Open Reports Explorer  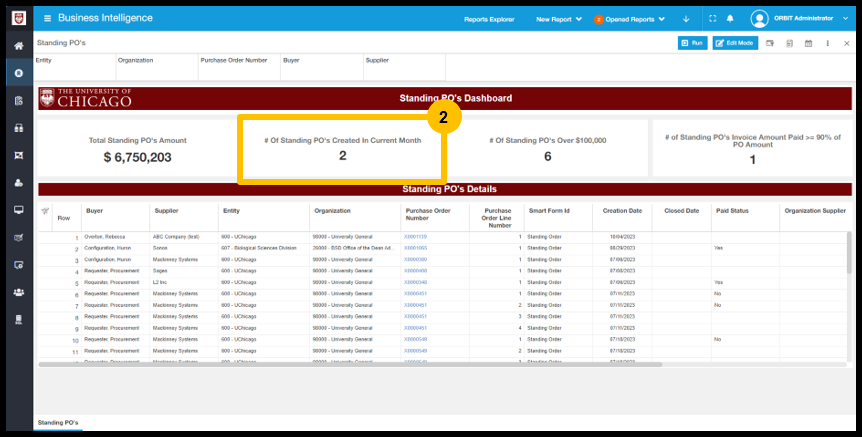click(x=489, y=19)
